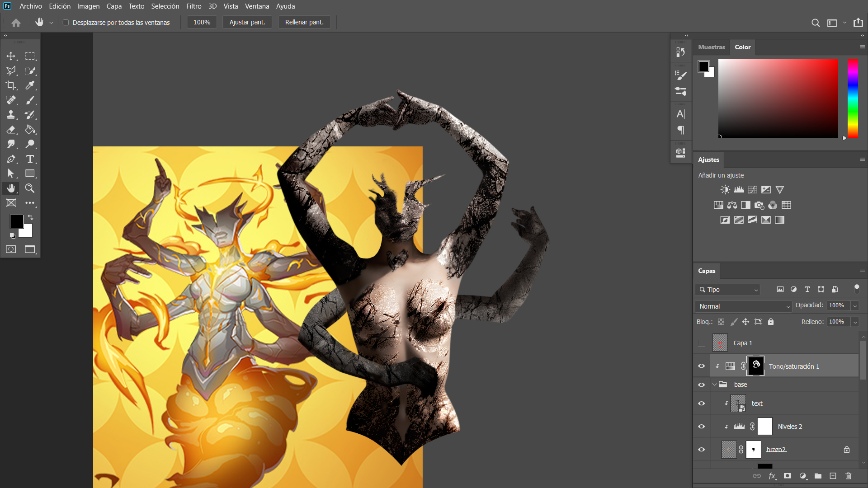Add a Levels adjustment from Ajustes
Viewport: 868px width, 488px height.
tap(739, 190)
